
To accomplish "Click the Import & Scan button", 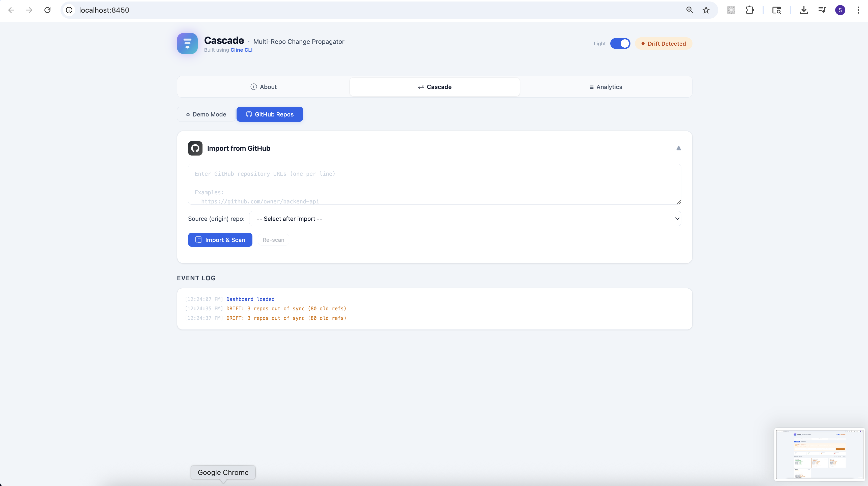I will point(220,240).
